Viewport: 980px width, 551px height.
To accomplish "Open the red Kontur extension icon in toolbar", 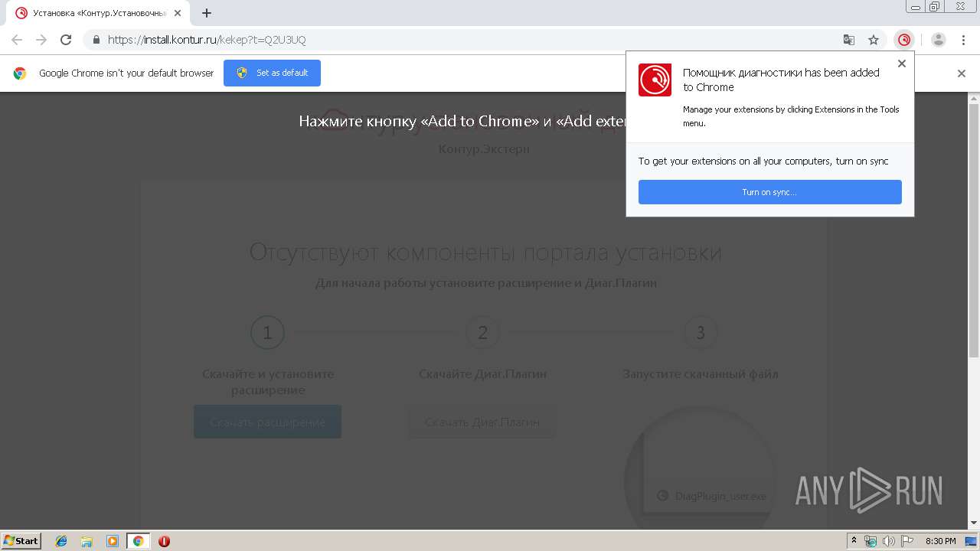I will pos(904,40).
